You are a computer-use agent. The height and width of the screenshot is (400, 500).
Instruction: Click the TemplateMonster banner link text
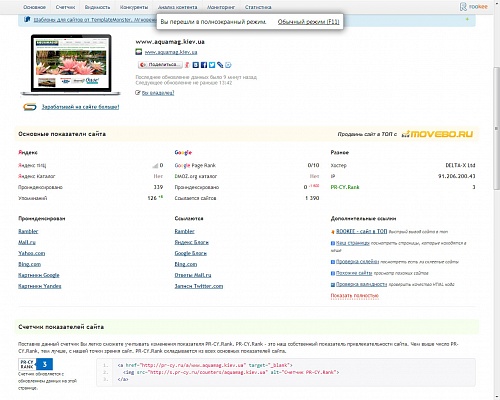coord(94,20)
